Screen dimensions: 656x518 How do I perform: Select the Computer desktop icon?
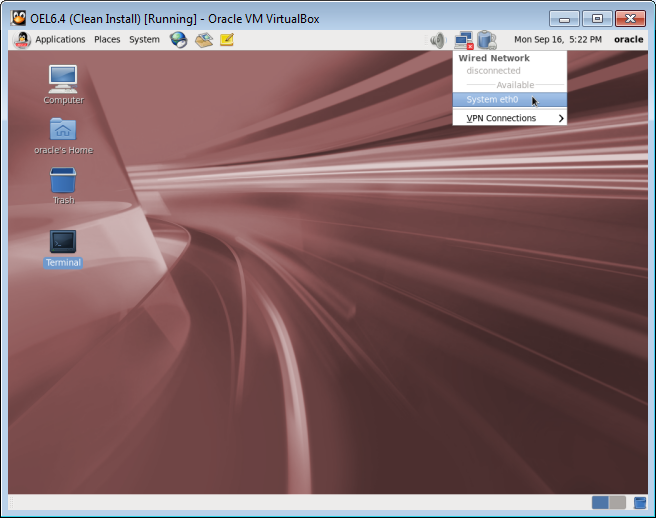tap(63, 85)
